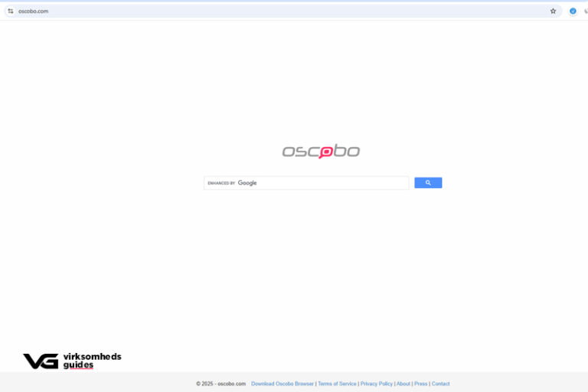Viewport: 588px width, 392px height.
Task: Click the blue search magnifier button
Action: tap(428, 183)
